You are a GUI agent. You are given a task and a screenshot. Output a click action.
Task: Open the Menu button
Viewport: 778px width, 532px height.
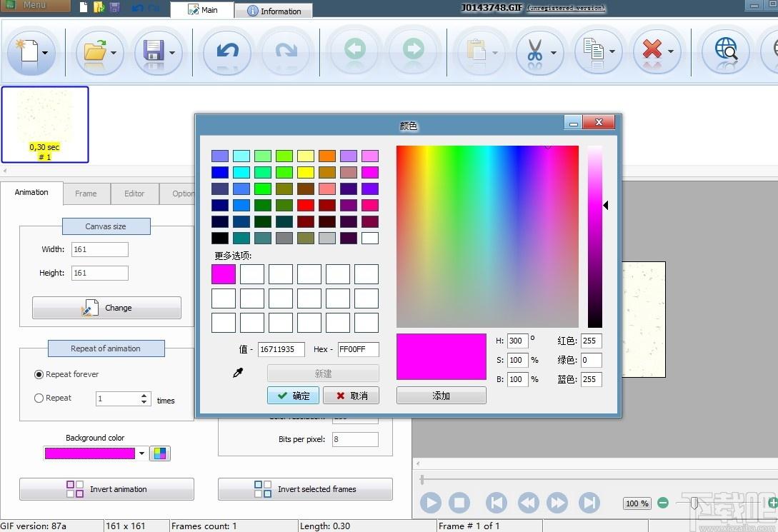click(35, 6)
